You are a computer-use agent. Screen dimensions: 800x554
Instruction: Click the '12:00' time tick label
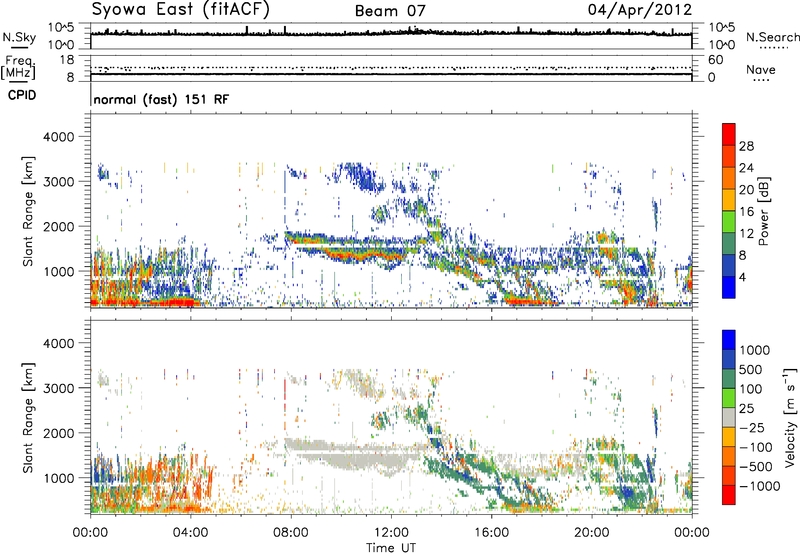pyautogui.click(x=391, y=533)
